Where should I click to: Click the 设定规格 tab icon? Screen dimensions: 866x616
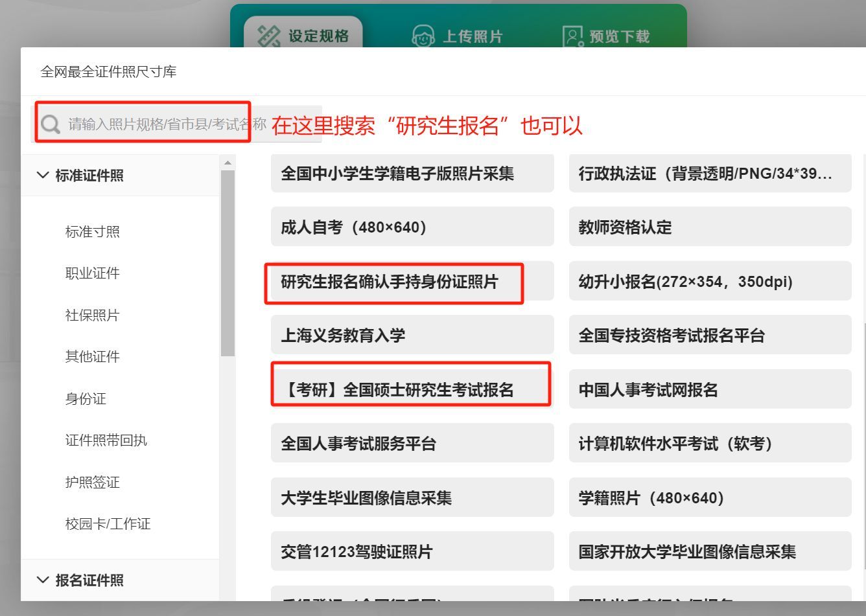[268, 36]
